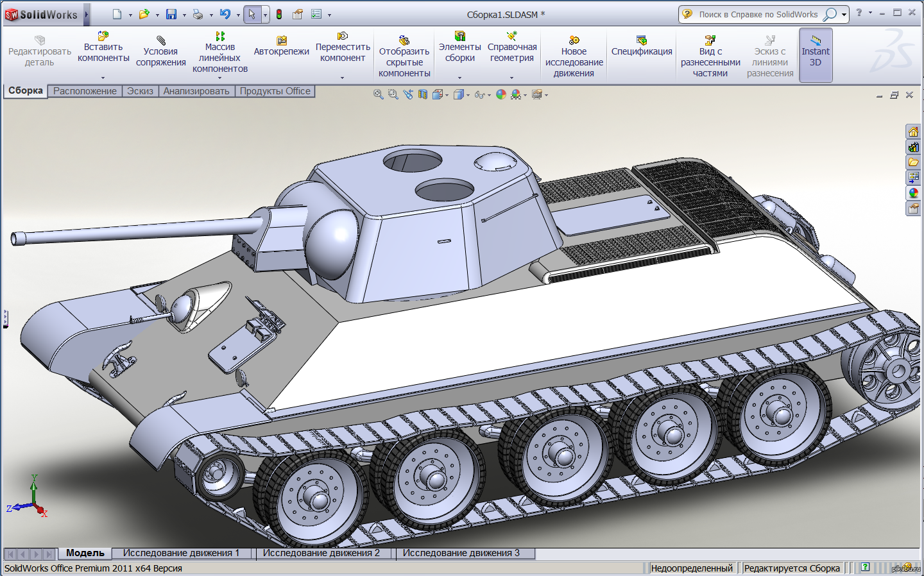Expand dropdown under Переместить компонент
Viewport: 924px width, 576px height.
342,78
